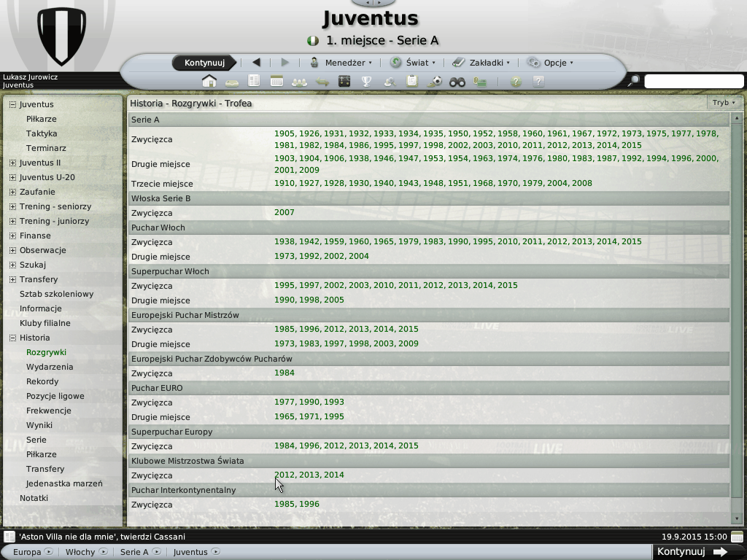Expand the Juventus II tree node

[12, 163]
